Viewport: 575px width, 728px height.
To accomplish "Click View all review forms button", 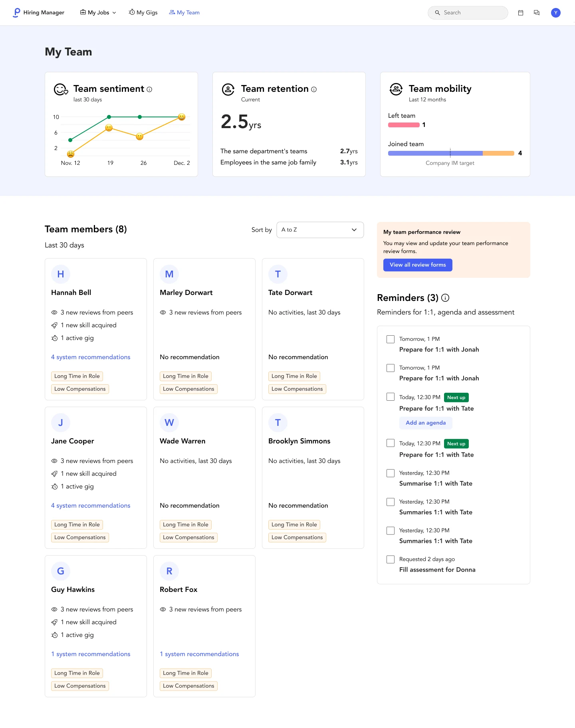I will [x=418, y=265].
